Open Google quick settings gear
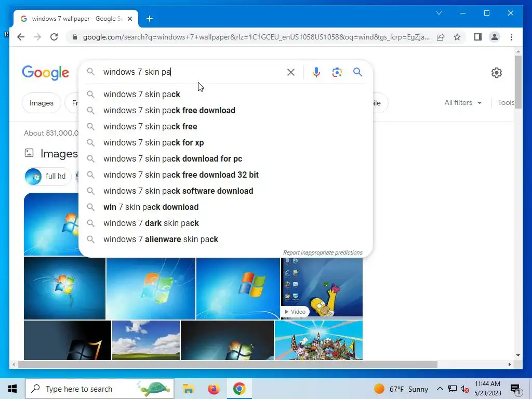Screen dimensions: 532x399 pyautogui.click(x=496, y=73)
